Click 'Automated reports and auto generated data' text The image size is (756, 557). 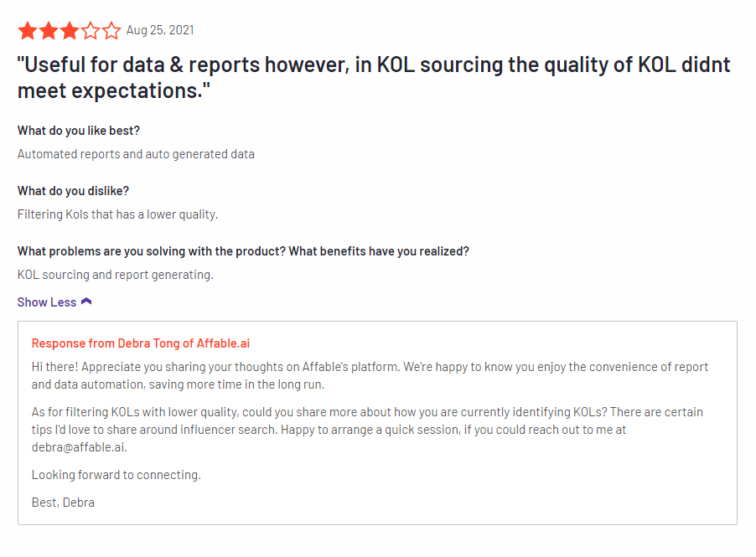point(136,154)
